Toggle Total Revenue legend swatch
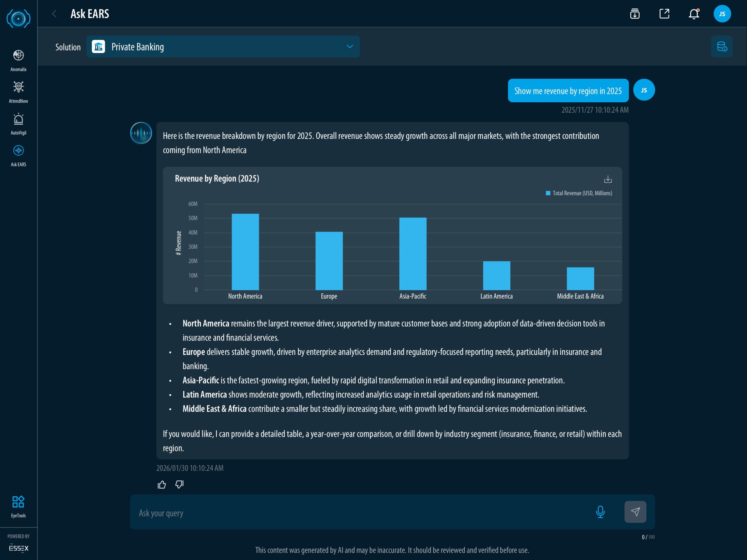 click(x=548, y=193)
